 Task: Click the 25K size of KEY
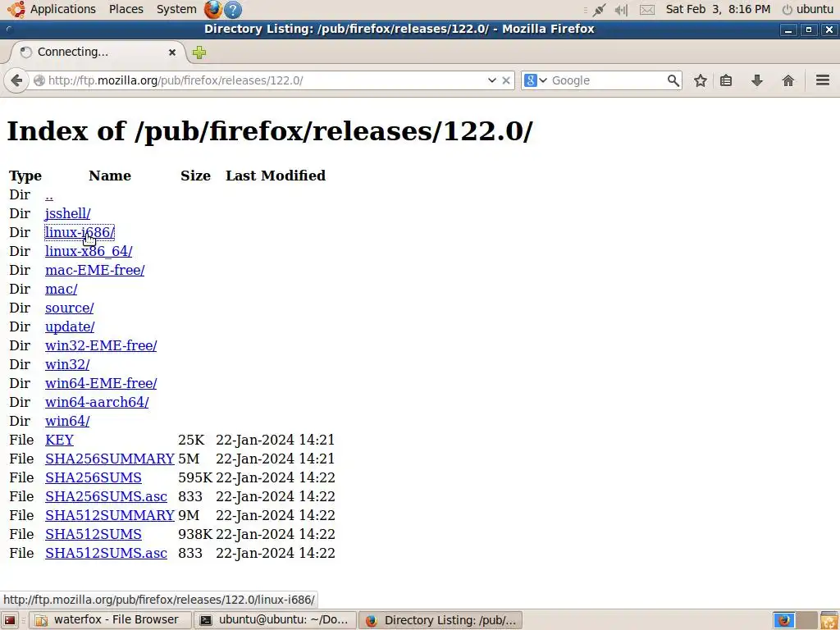point(191,440)
